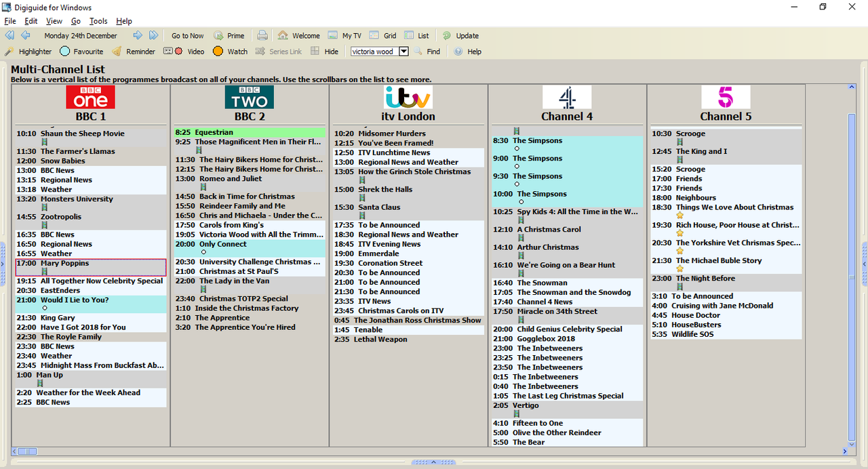The width and height of the screenshot is (868, 469).
Task: Click star icon under The Michael Buble Story
Action: [679, 269]
